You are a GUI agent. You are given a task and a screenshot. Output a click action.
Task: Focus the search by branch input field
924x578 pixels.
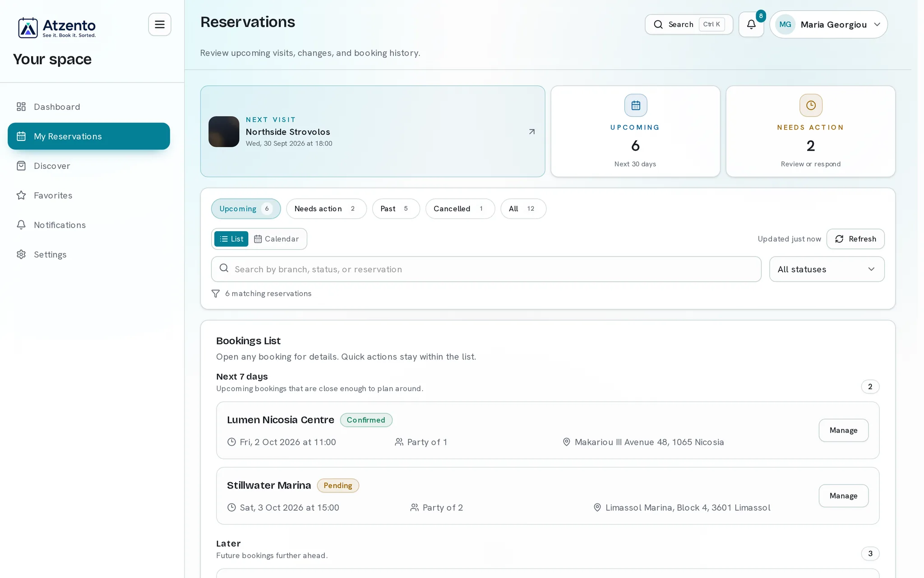pos(486,269)
